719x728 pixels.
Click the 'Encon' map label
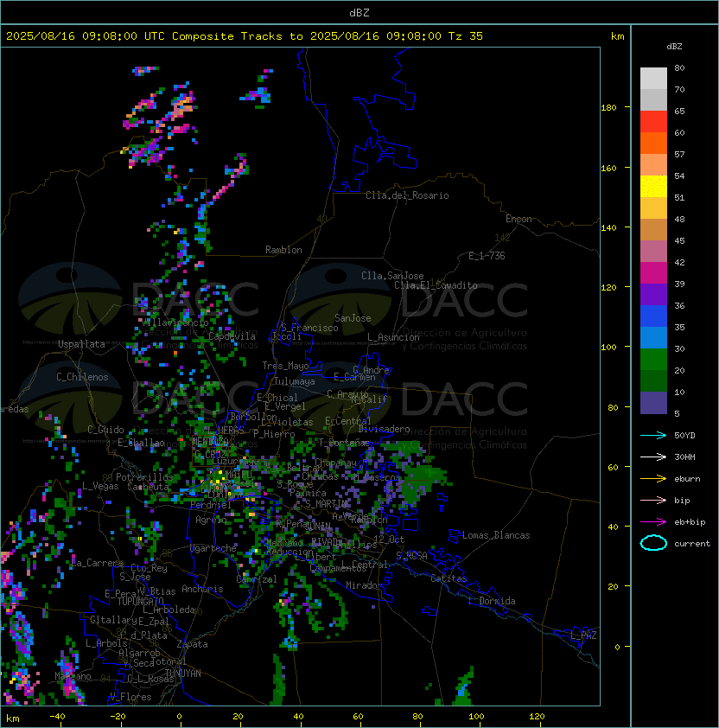point(519,219)
